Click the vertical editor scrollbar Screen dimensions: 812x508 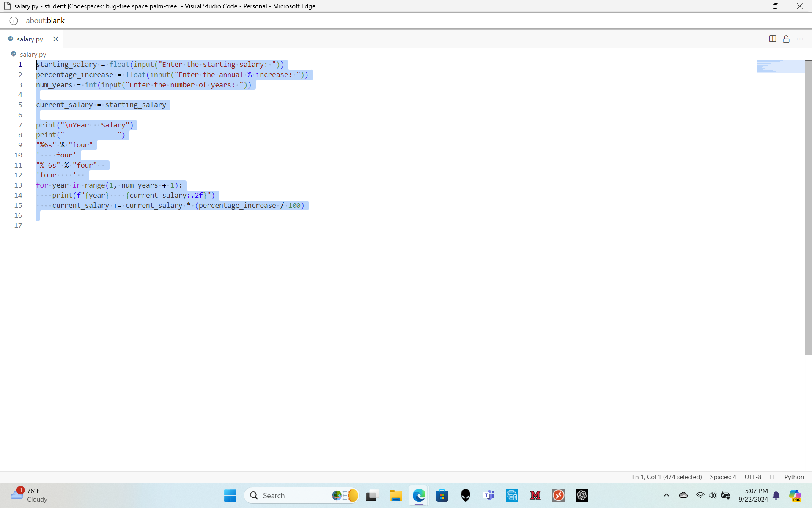click(808, 207)
